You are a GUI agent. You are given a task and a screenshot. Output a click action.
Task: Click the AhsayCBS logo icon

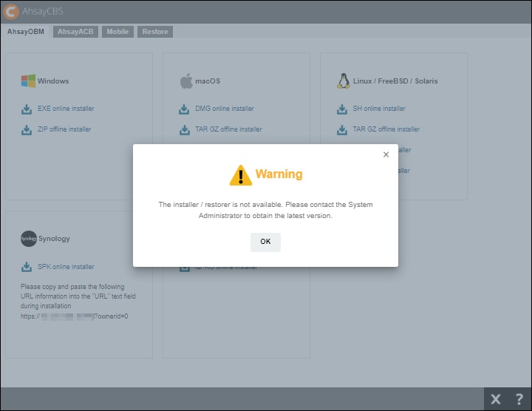click(x=11, y=12)
